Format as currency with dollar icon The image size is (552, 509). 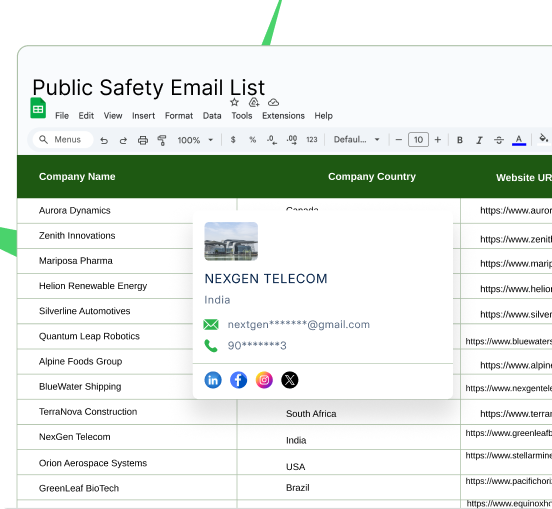click(233, 140)
